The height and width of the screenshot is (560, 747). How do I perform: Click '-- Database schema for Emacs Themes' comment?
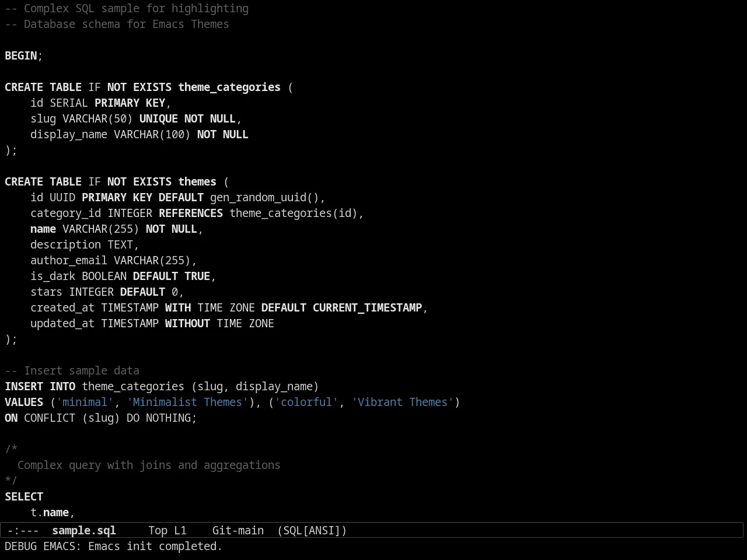tap(117, 24)
